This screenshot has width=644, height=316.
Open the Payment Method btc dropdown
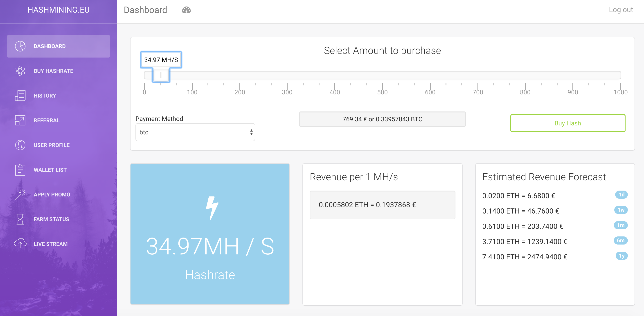195,132
